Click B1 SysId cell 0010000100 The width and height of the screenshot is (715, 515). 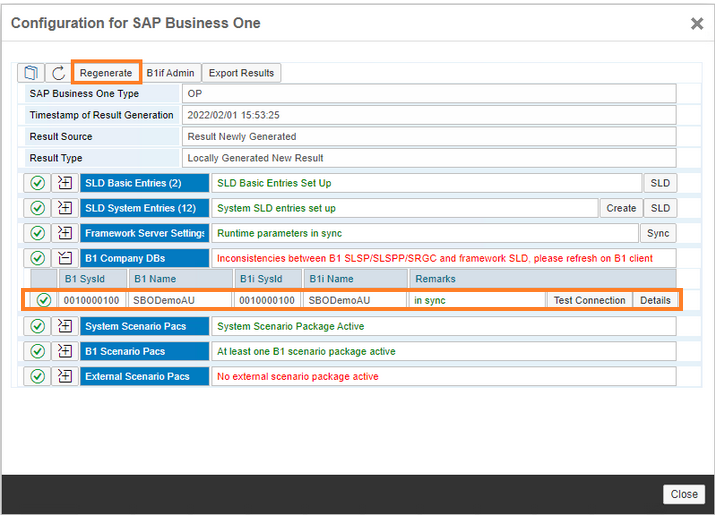tap(93, 300)
